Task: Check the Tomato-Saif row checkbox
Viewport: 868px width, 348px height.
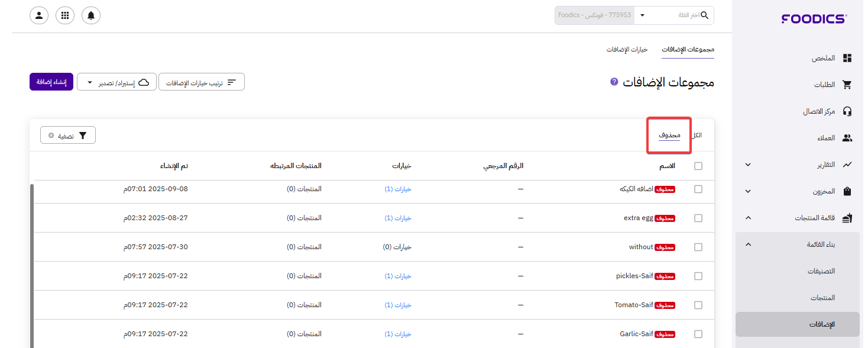Action: 698,305
